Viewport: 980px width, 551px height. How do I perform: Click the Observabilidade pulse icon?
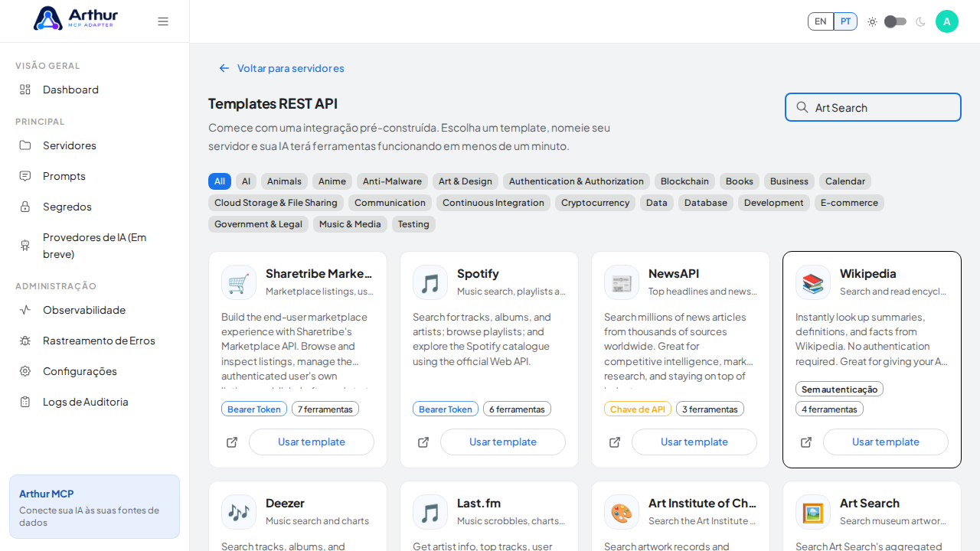click(25, 310)
